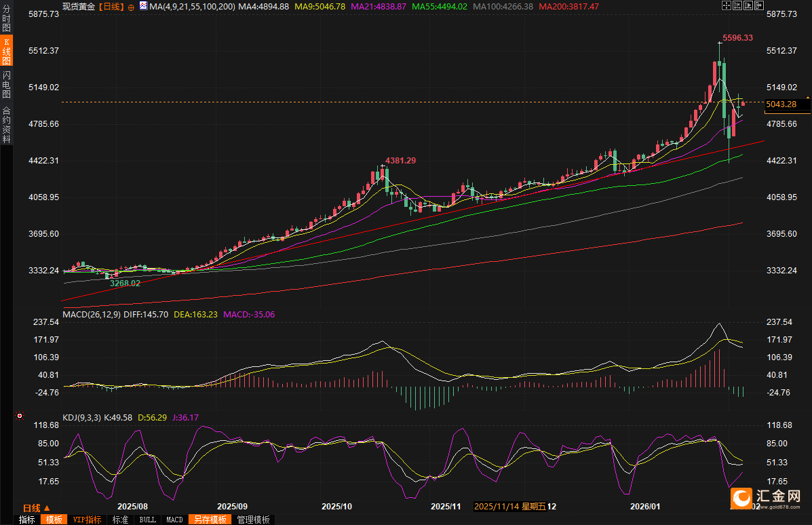This screenshot has width=812, height=525.
Task: Open 合约资料 in the left sidebar
Action: click(6, 125)
